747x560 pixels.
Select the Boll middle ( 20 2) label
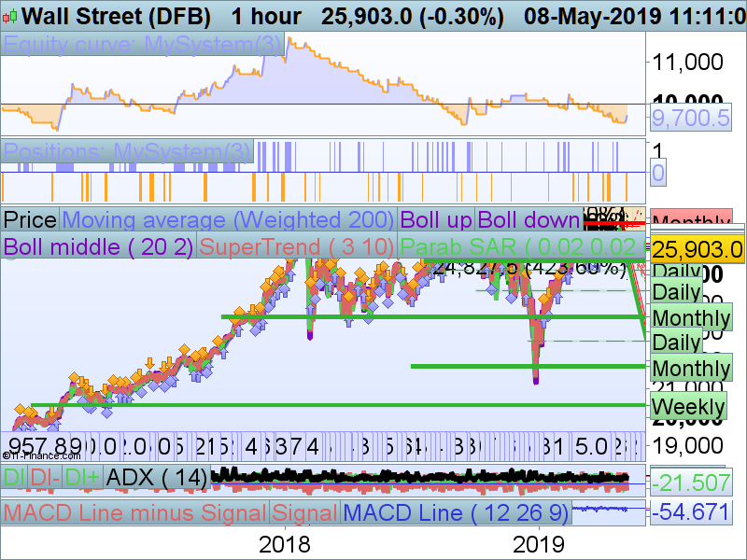[99, 247]
